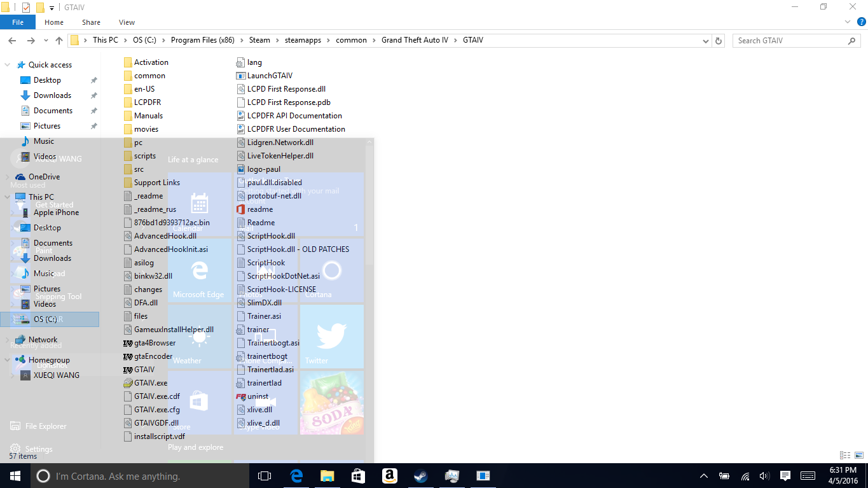Image resolution: width=868 pixels, height=488 pixels.
Task: Expand the OneDrive tree node
Action: coord(8,177)
